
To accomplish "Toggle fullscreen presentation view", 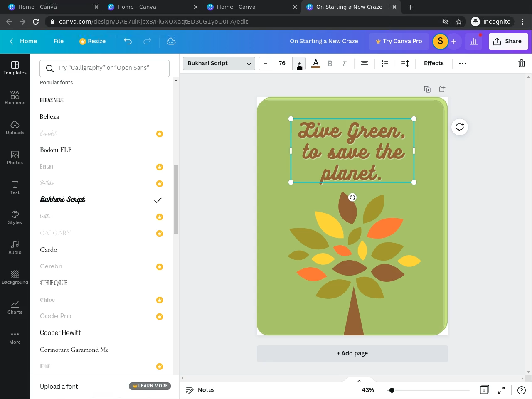I will click(x=501, y=390).
